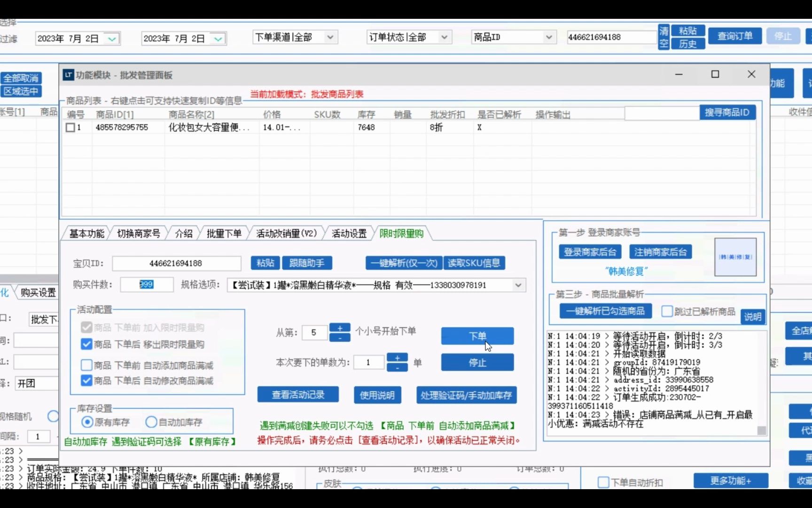Click the panel's LT app icon

69,75
